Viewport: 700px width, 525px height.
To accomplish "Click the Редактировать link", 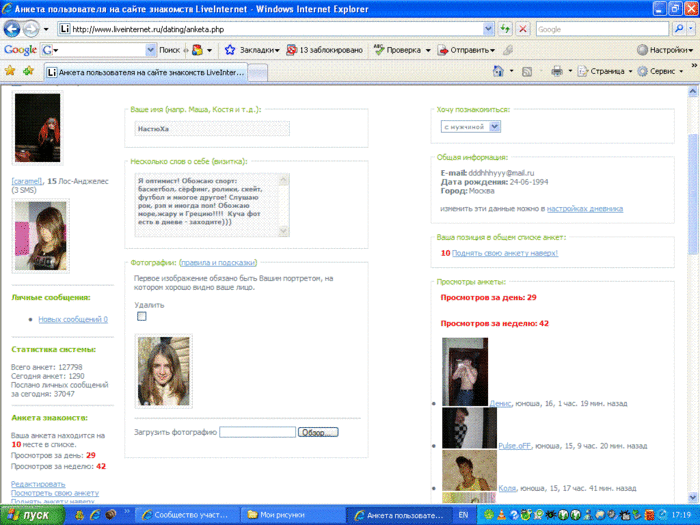I will [38, 484].
